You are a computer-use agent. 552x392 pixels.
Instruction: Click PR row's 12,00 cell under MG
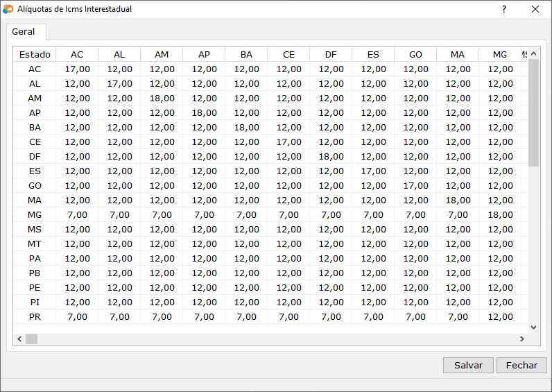click(x=500, y=316)
